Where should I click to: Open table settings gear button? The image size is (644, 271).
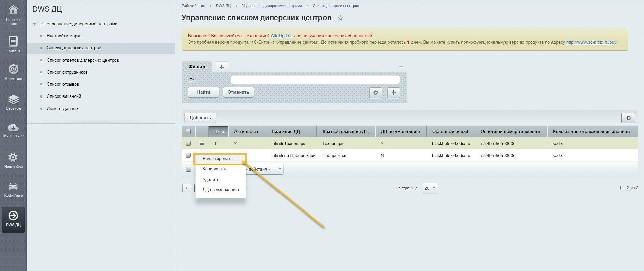tap(628, 118)
